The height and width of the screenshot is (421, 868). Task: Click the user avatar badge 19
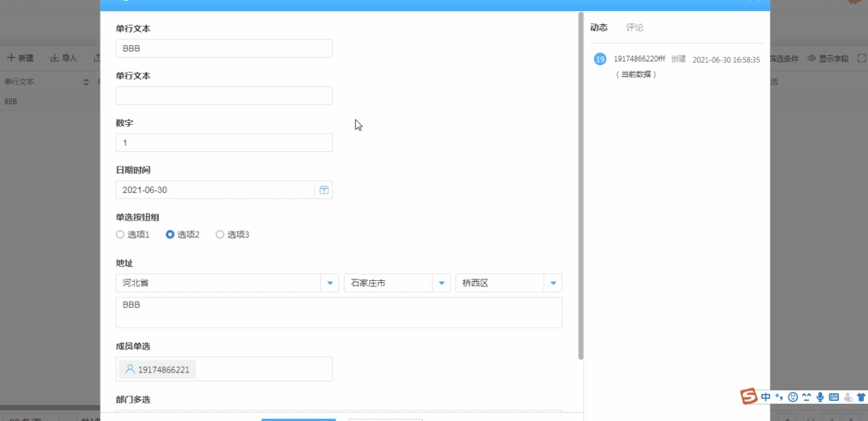tap(600, 60)
